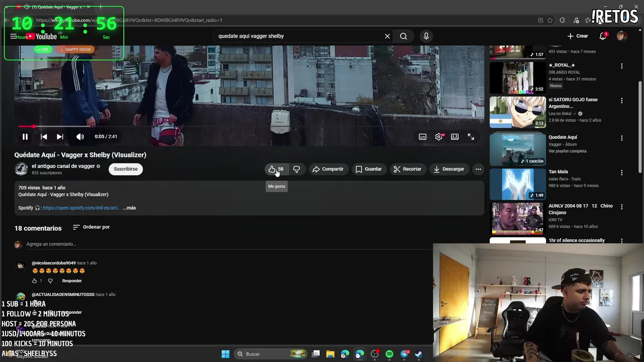
Task: Like the video with thumbs up
Action: [x=276, y=169]
